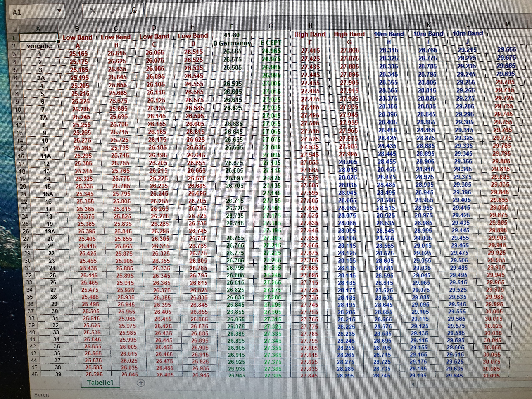Select column E header
The width and height of the screenshot is (532, 399).
tap(193, 27)
